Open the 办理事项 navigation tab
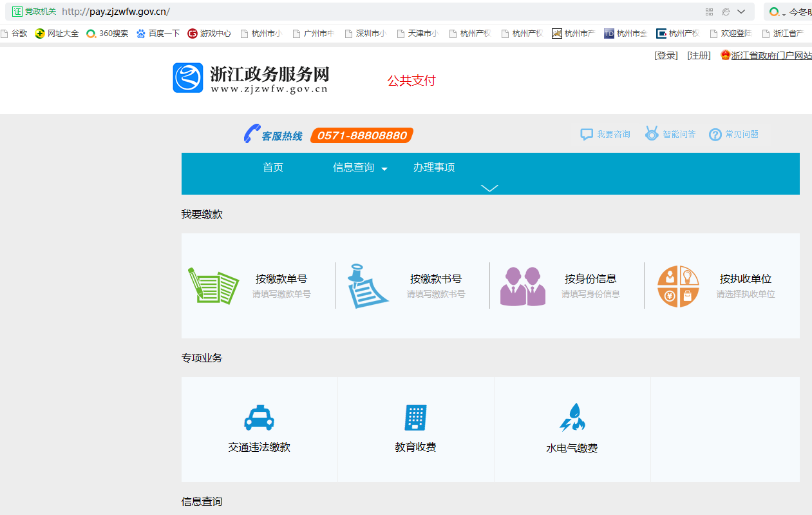The image size is (812, 515). tap(434, 168)
